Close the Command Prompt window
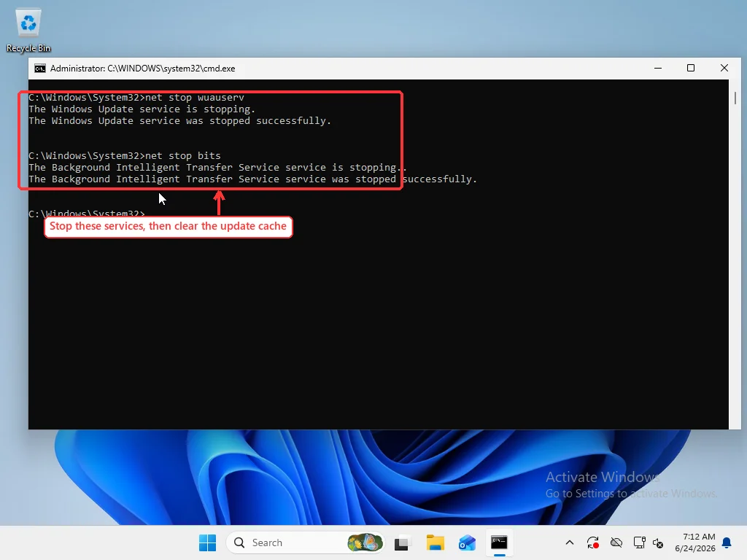Image resolution: width=747 pixels, height=560 pixels. [x=724, y=68]
